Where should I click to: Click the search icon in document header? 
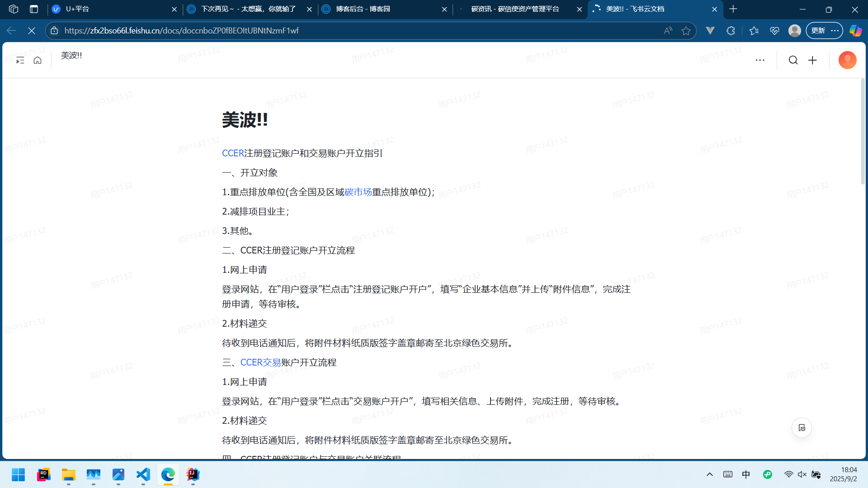point(793,60)
